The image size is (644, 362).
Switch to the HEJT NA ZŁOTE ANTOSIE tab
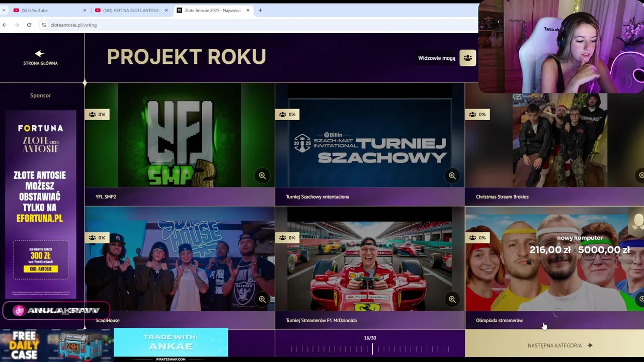point(131,10)
